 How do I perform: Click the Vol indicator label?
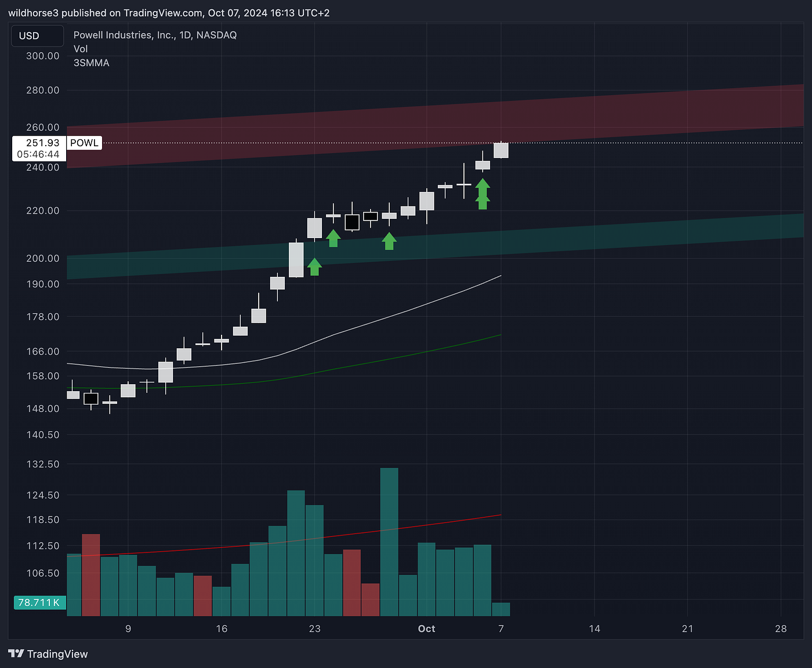(81, 49)
